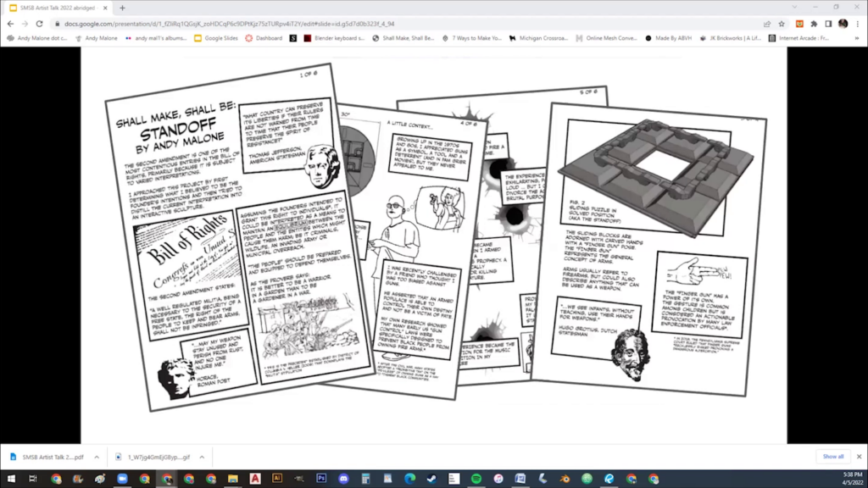This screenshot has height=488, width=868.
Task: Open the 'andy mal1's albums' bookmark
Action: (156, 38)
